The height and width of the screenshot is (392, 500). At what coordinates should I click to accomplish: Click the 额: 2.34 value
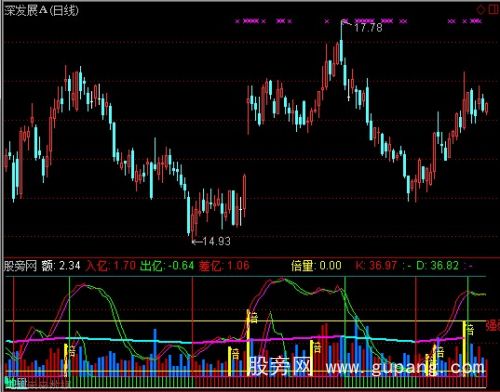tap(61, 266)
